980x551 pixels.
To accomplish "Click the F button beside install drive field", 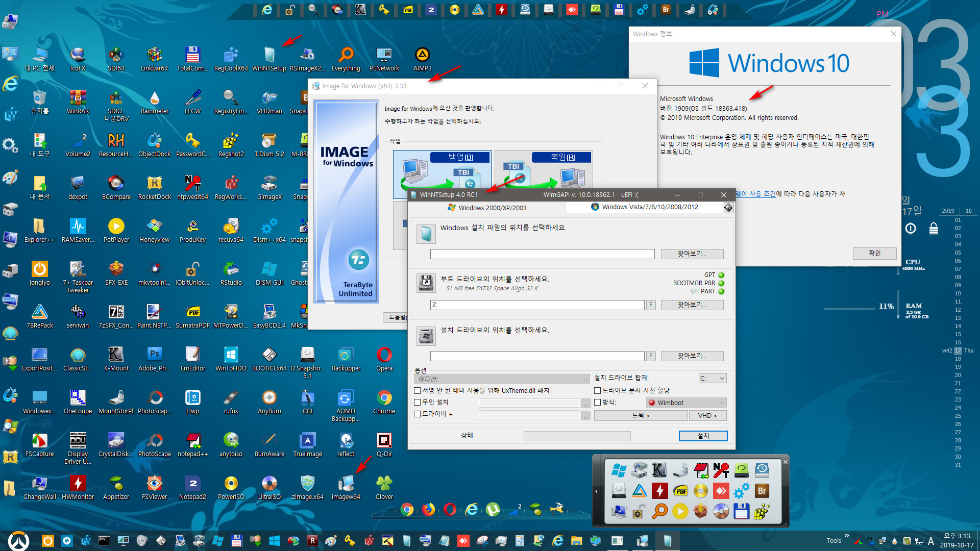I will click(651, 356).
